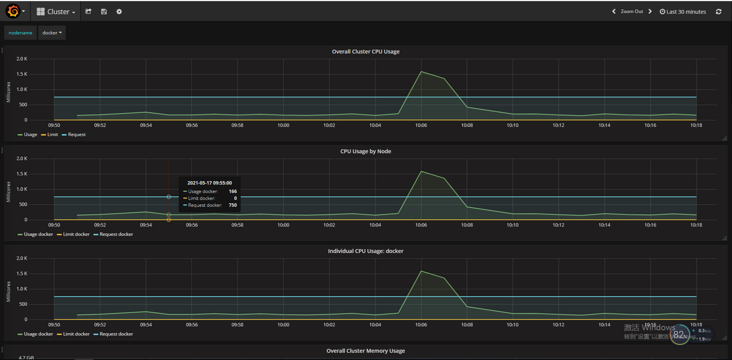
Task: Click the Zoom Out time button
Action: click(x=632, y=12)
